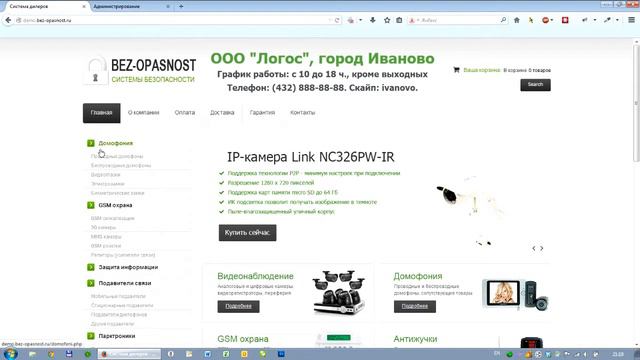Open the URL bar history dropdown arrow
The height and width of the screenshot is (360, 640).
point(330,20)
